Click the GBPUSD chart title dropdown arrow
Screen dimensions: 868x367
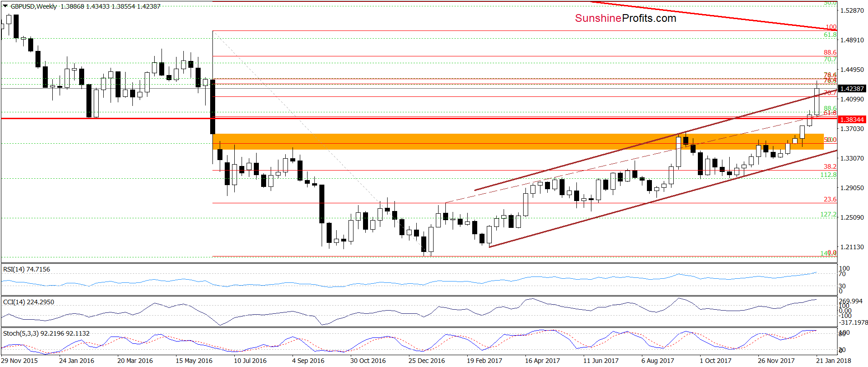5,6
